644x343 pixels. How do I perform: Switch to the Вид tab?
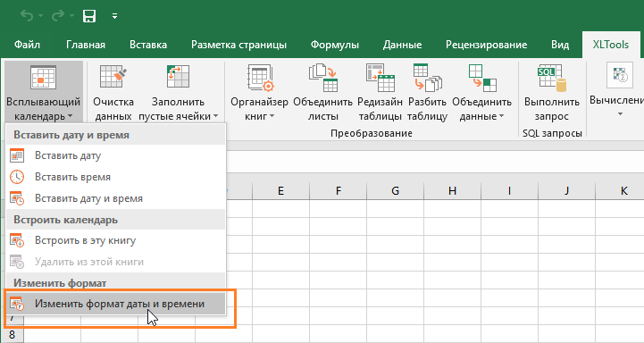pos(560,45)
